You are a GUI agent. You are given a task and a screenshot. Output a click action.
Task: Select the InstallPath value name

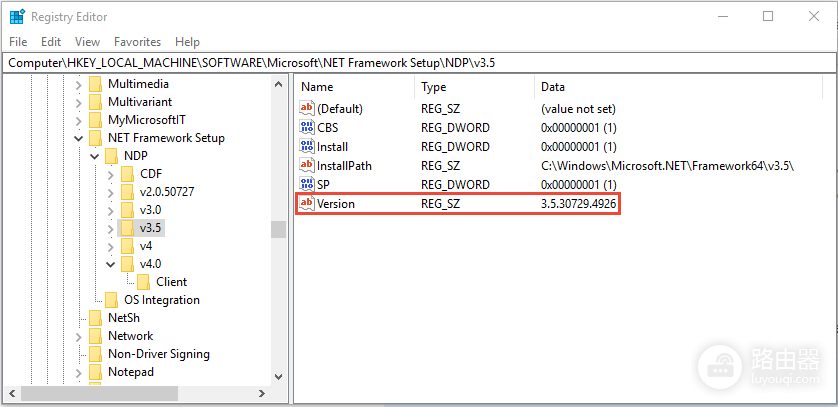coord(344,166)
